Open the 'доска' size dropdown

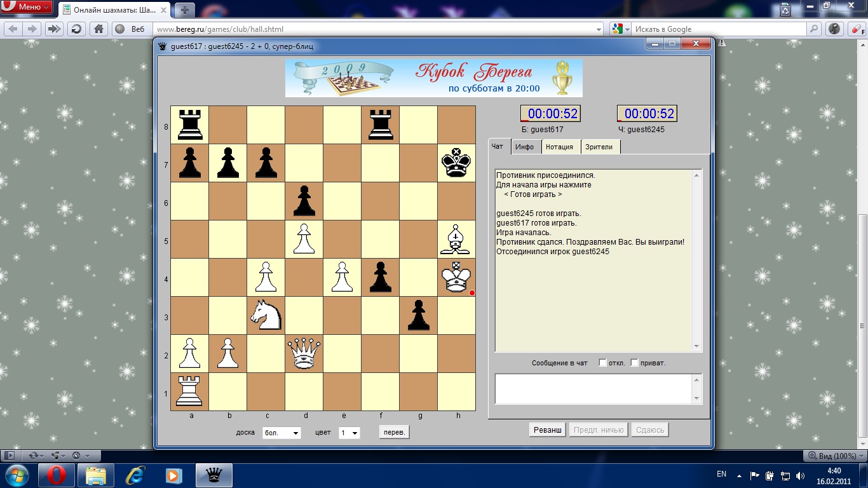coord(281,433)
